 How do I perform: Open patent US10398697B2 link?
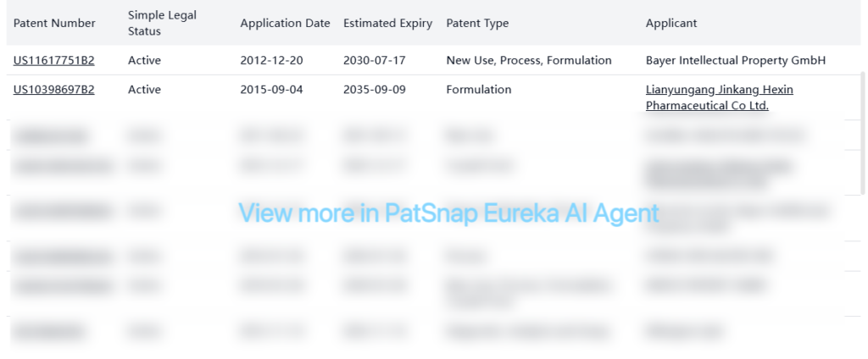(x=53, y=90)
